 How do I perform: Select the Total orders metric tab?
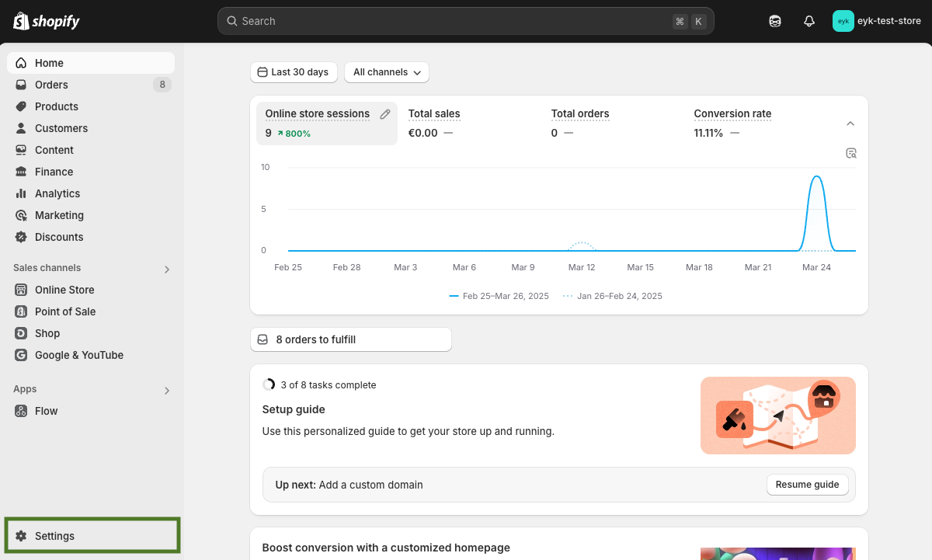[613, 123]
